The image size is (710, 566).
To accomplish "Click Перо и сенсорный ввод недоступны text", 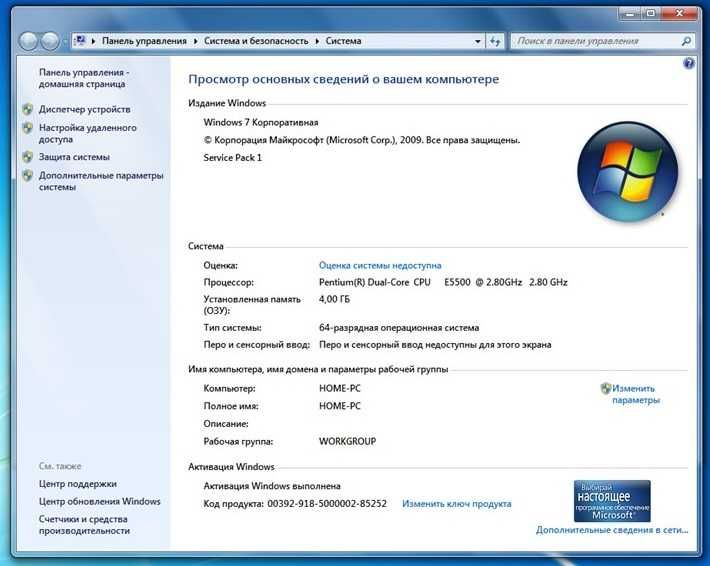I will point(435,345).
